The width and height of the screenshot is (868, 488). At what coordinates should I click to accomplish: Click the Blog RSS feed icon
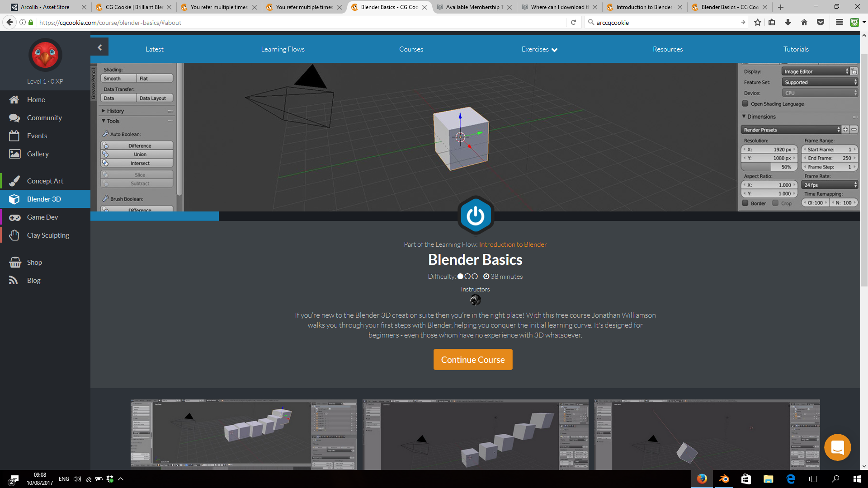[14, 281]
